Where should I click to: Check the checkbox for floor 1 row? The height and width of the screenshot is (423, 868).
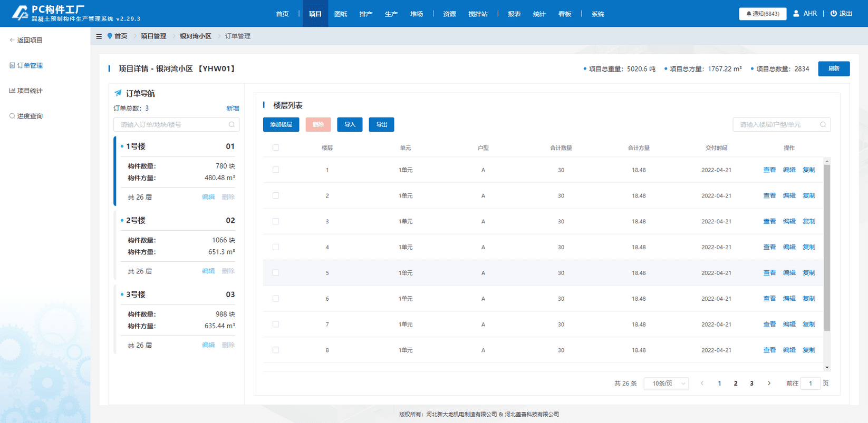pos(276,170)
